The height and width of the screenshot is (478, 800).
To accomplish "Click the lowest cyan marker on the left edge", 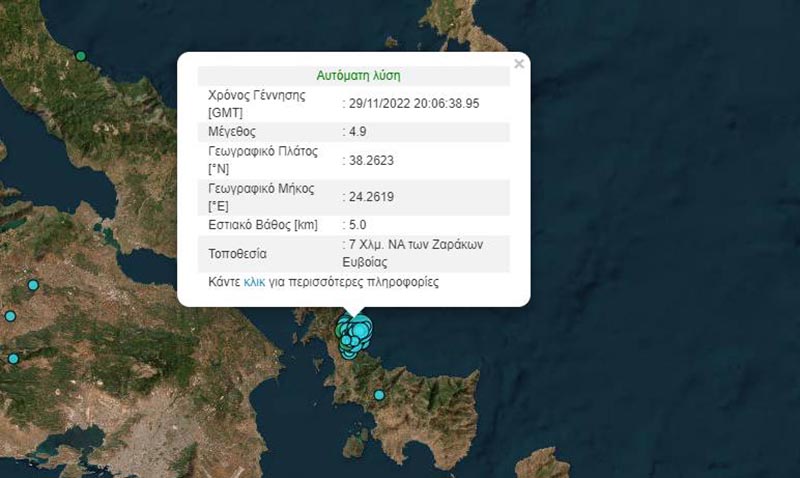I will point(13,358).
